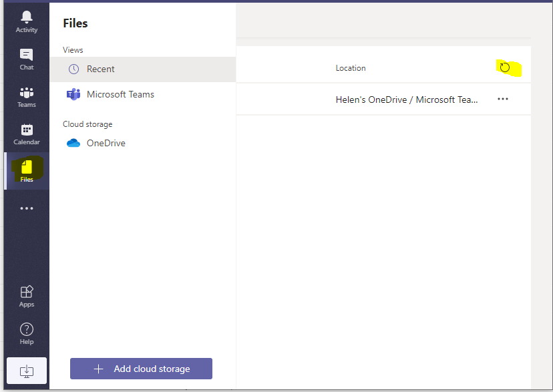553x392 pixels.
Task: Select the Recent view
Action: (101, 69)
